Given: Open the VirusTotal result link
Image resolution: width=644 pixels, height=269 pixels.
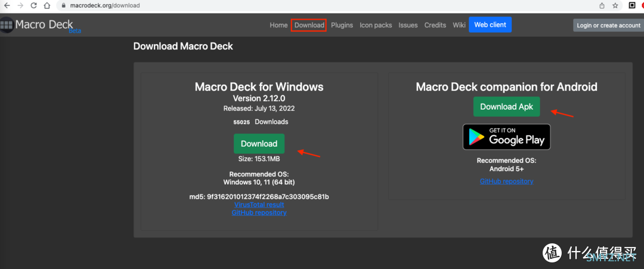Looking at the screenshot, I should click(x=259, y=205).
